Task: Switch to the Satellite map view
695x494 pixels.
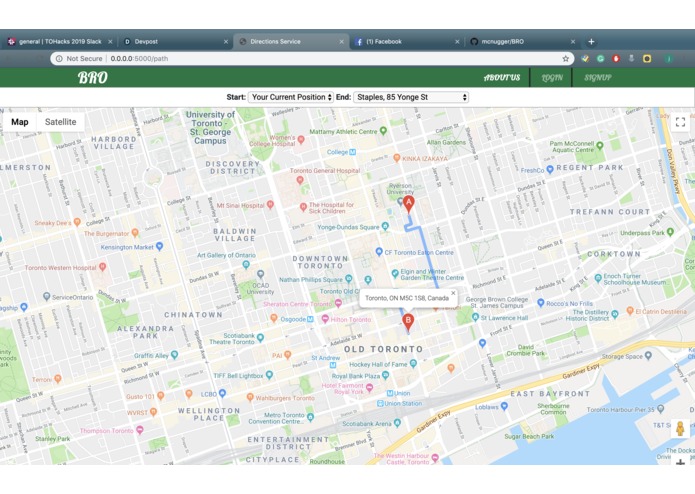Action: [x=60, y=122]
